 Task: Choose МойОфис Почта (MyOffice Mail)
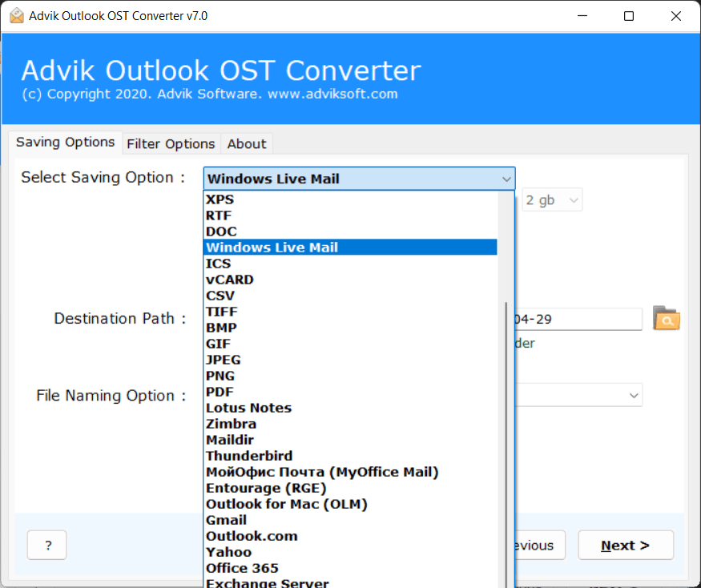click(x=350, y=472)
